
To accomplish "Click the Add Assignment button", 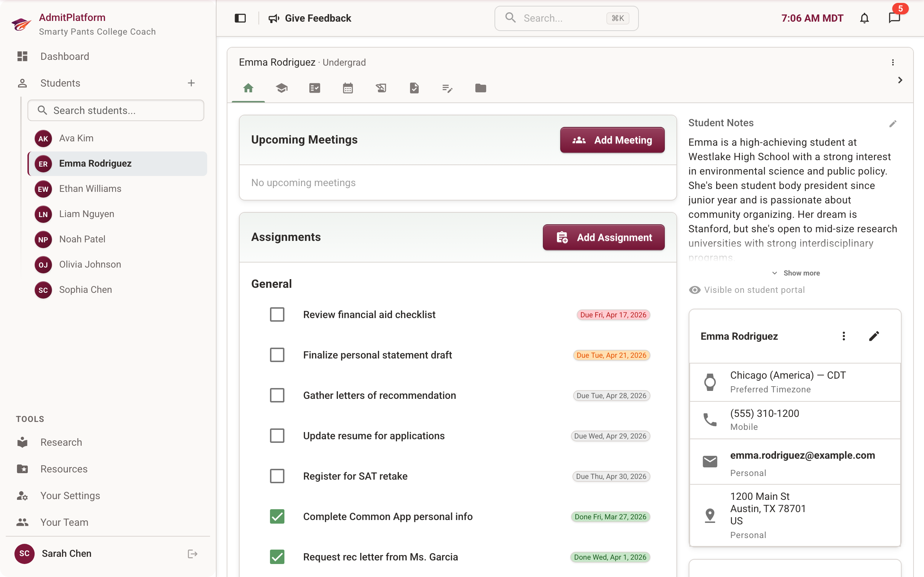I will 603,237.
